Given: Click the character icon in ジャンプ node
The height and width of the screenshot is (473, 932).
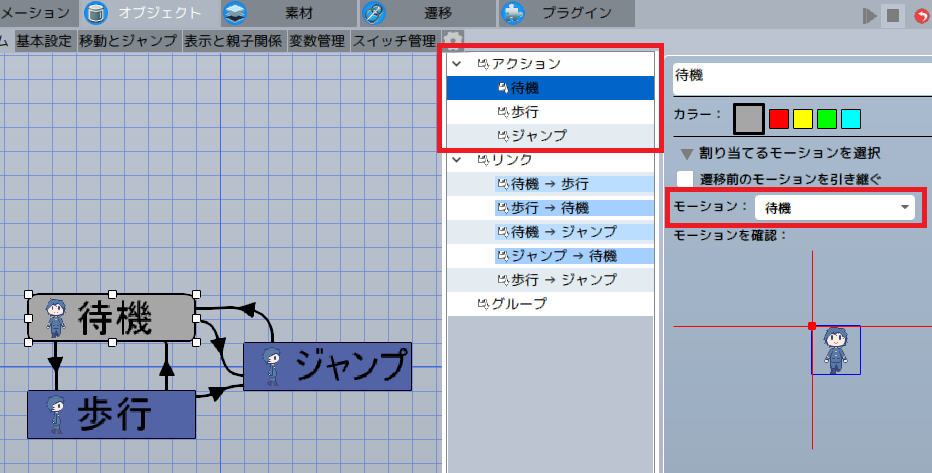Looking at the screenshot, I should 271,366.
